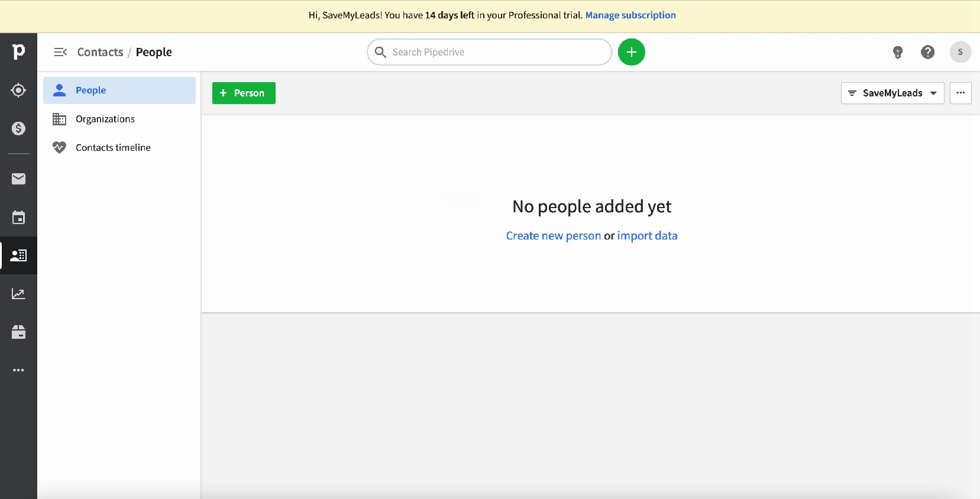Open the sales assistant lightbulb icon
The width and height of the screenshot is (980, 499).
click(897, 52)
